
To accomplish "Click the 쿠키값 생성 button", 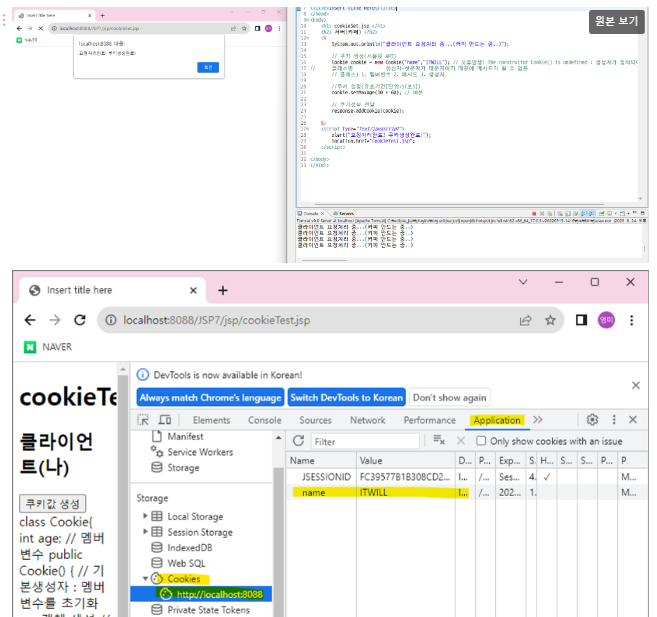I will [52, 503].
